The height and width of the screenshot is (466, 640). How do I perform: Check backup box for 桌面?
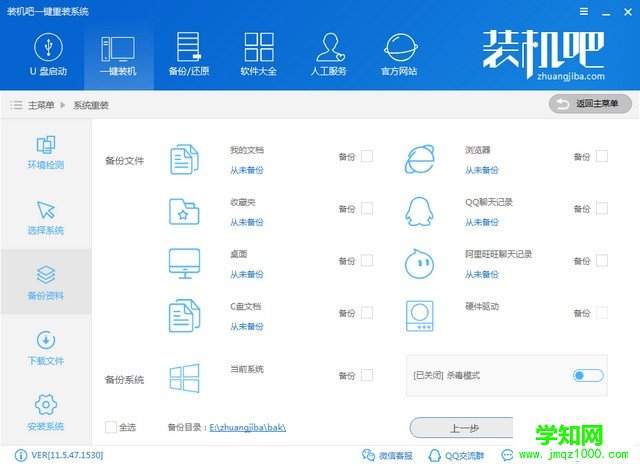coord(367,261)
